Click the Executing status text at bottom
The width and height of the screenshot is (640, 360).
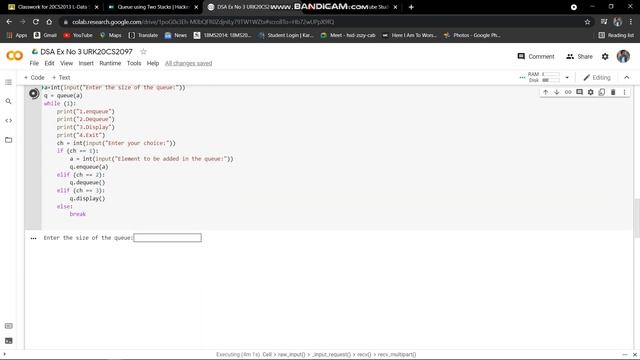pos(316,355)
